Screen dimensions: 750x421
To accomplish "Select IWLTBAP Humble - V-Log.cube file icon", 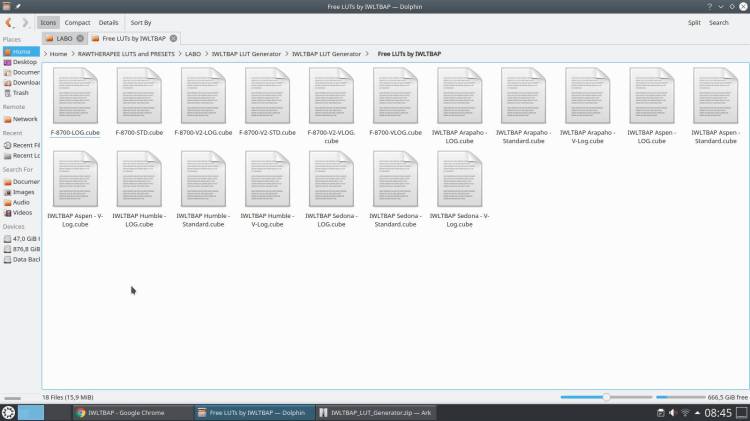I will click(x=267, y=178).
